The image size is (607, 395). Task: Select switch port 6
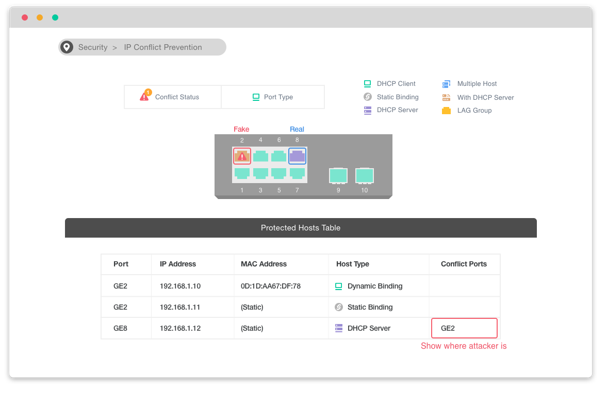tap(279, 156)
